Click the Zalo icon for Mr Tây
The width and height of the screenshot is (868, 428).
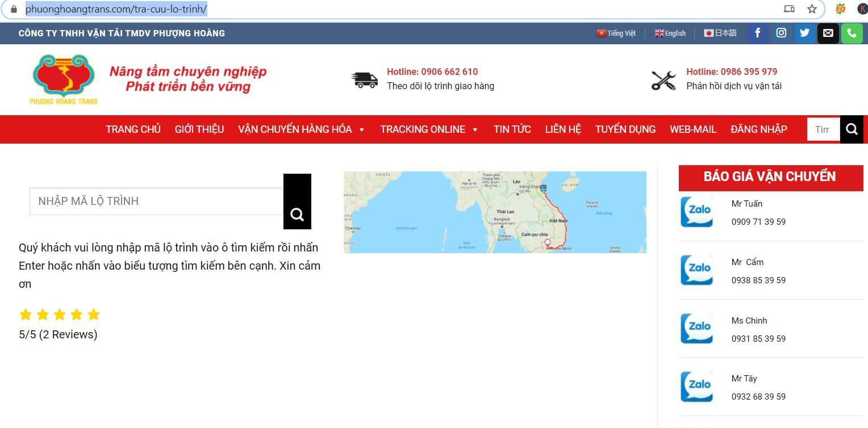(x=696, y=387)
